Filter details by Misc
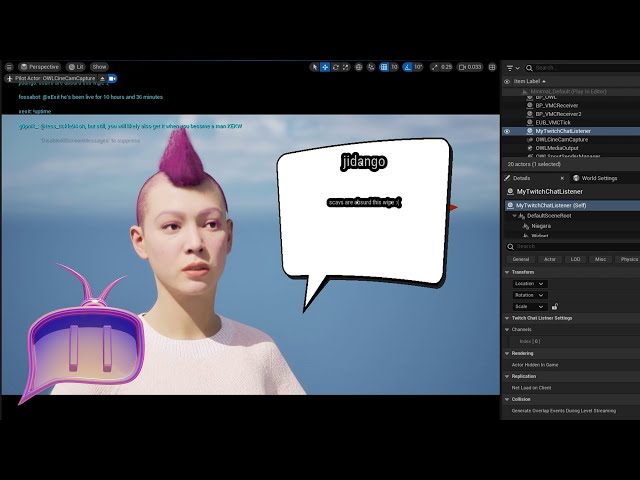Viewport: 640px width, 480px height. coord(600,260)
